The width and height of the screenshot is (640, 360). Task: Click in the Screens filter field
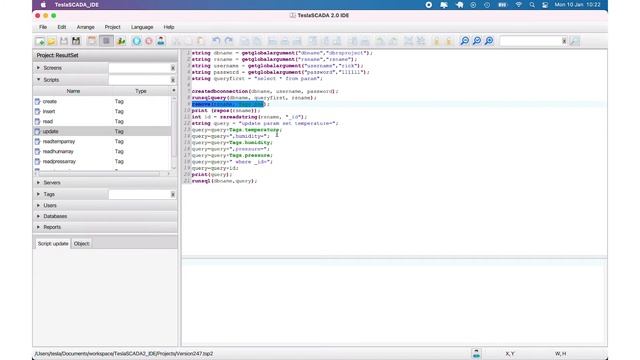[x=140, y=68]
